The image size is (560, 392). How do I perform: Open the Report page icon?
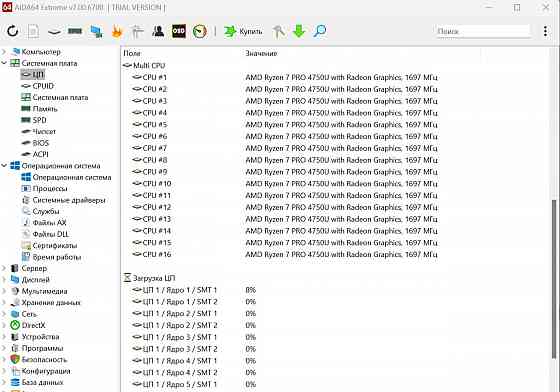pyautogui.click(x=33, y=31)
